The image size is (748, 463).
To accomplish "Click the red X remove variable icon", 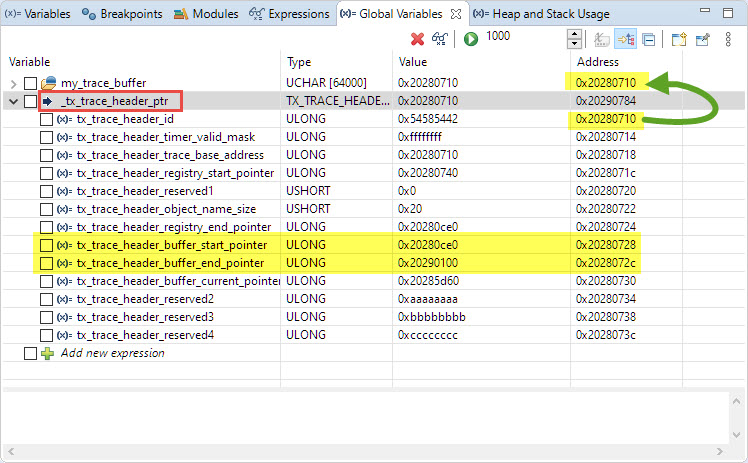I will 417,39.
